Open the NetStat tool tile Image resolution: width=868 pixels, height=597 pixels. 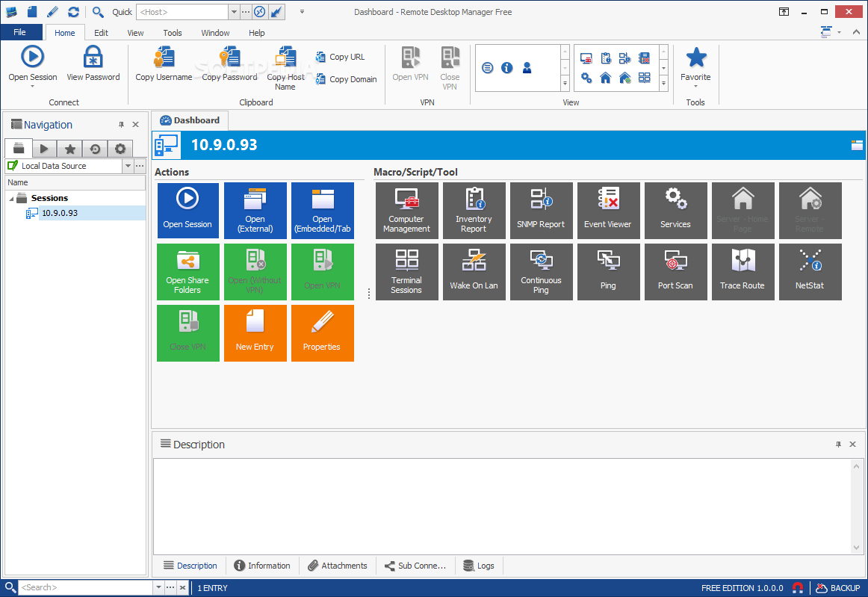coord(810,272)
